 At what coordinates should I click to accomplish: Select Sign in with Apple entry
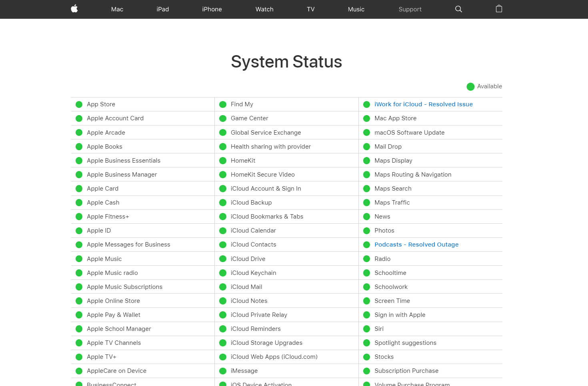coord(400,315)
